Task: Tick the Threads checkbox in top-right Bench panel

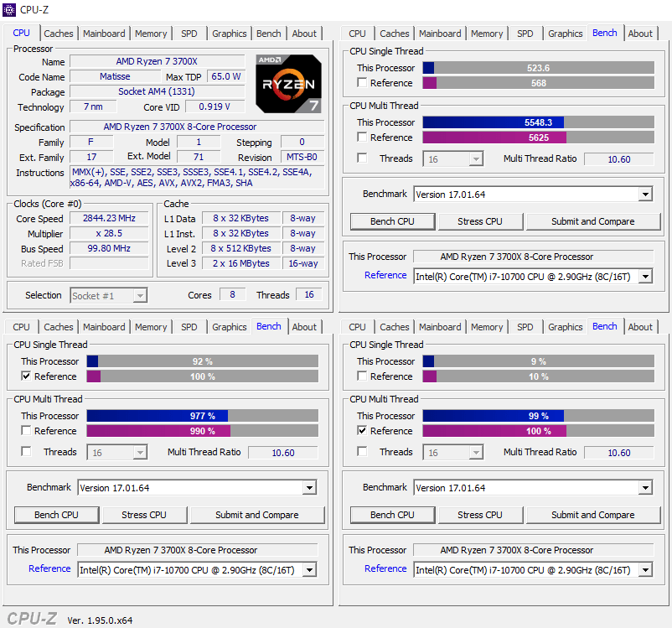Action: pos(362,158)
